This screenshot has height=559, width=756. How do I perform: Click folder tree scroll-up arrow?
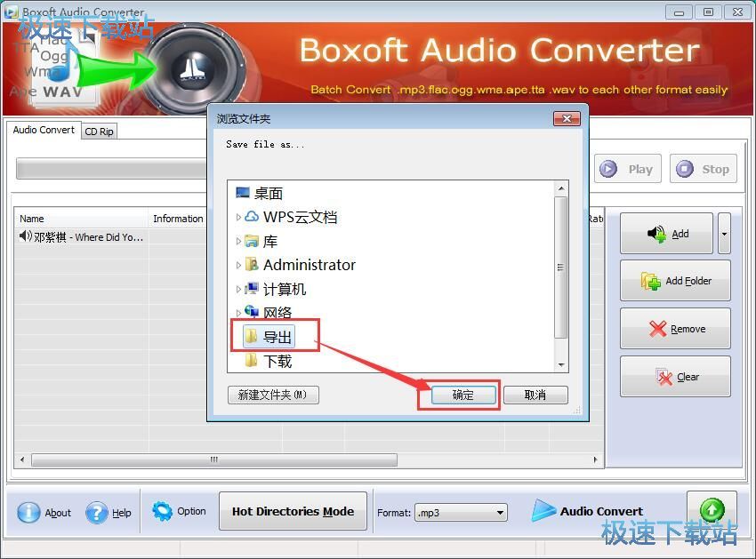pos(560,188)
